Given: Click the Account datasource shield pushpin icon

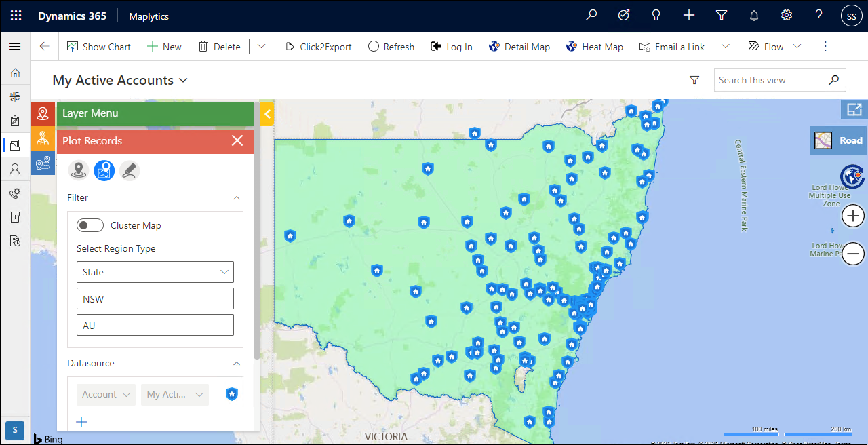Looking at the screenshot, I should tap(232, 394).
